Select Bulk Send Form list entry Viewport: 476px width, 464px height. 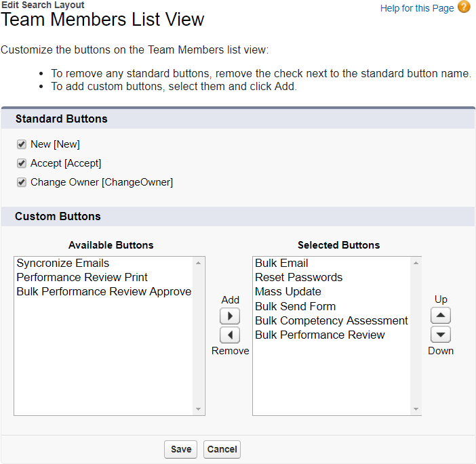click(295, 306)
